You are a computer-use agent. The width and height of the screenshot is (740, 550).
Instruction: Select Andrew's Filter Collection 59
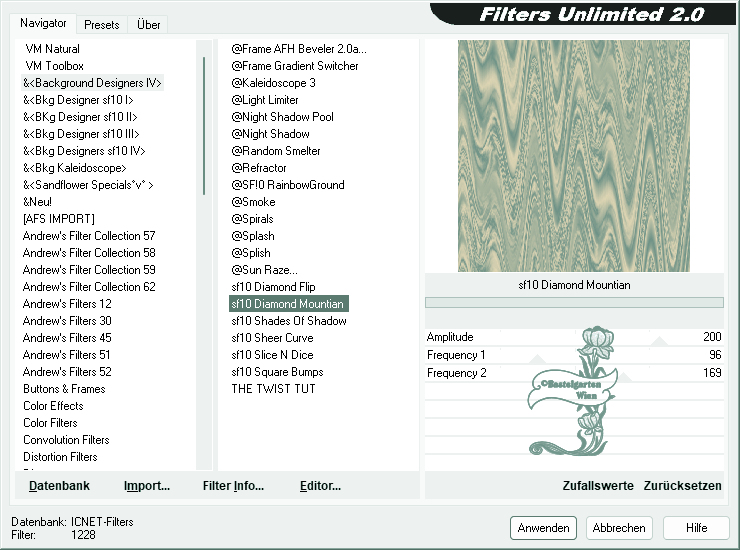click(89, 270)
